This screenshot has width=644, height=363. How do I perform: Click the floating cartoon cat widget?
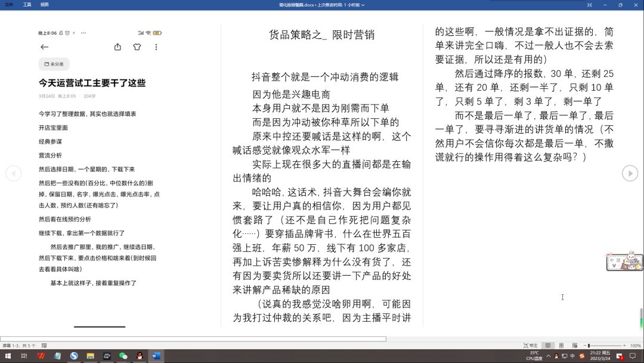pyautogui.click(x=624, y=262)
